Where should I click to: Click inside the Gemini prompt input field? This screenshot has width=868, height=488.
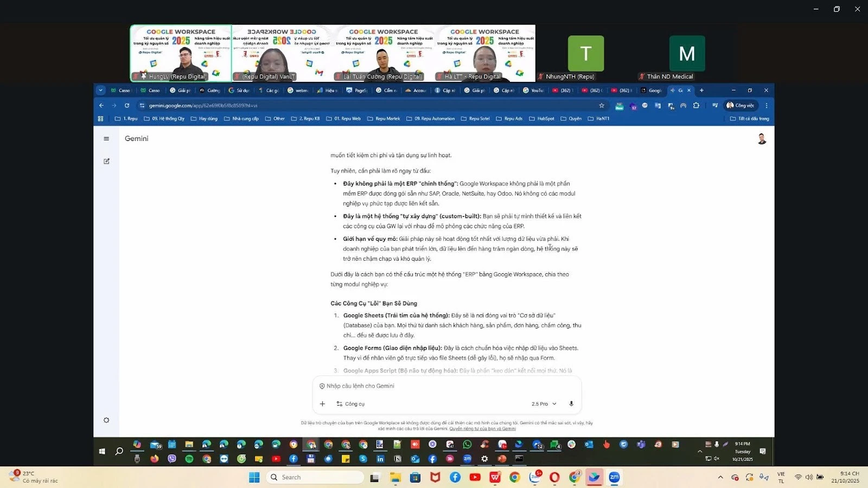click(x=434, y=386)
